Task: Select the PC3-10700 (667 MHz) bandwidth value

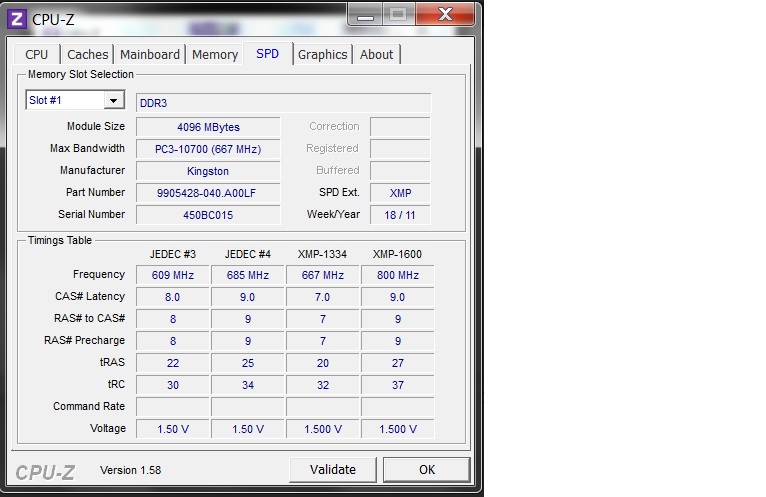Action: (x=208, y=149)
